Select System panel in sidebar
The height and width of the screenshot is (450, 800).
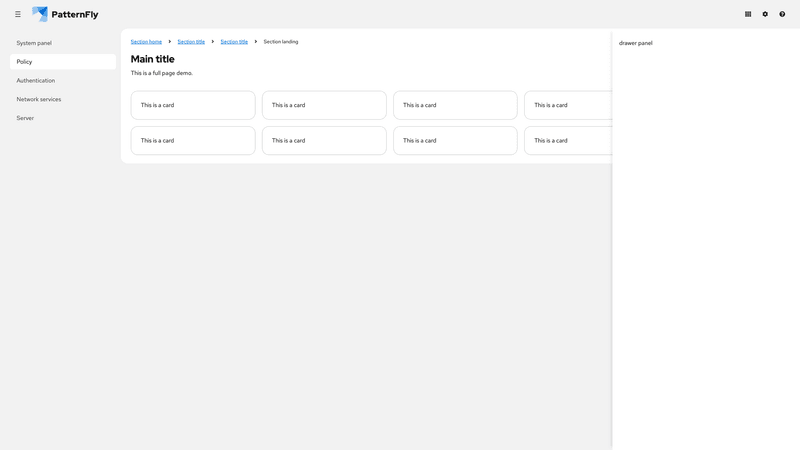(x=34, y=43)
